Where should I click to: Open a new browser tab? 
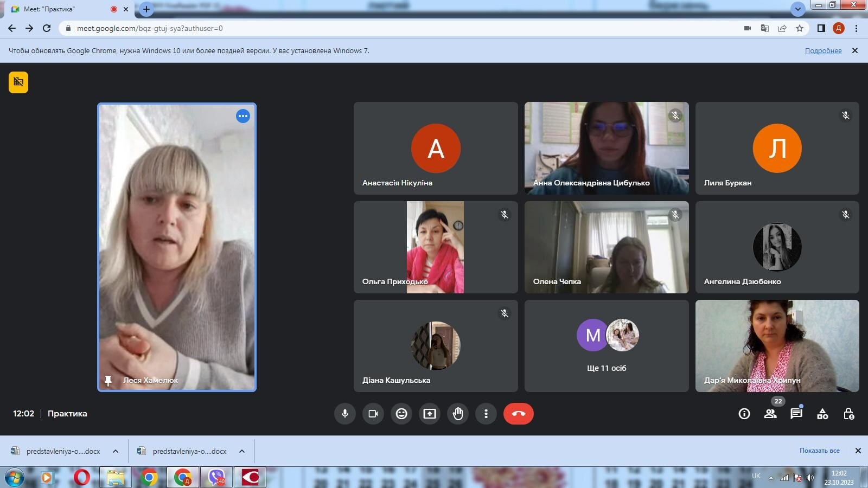tap(146, 9)
